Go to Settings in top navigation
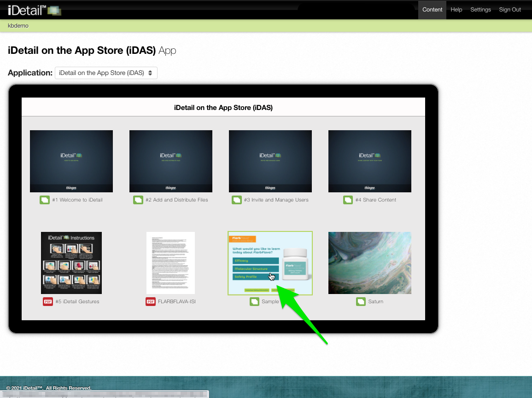 click(480, 10)
